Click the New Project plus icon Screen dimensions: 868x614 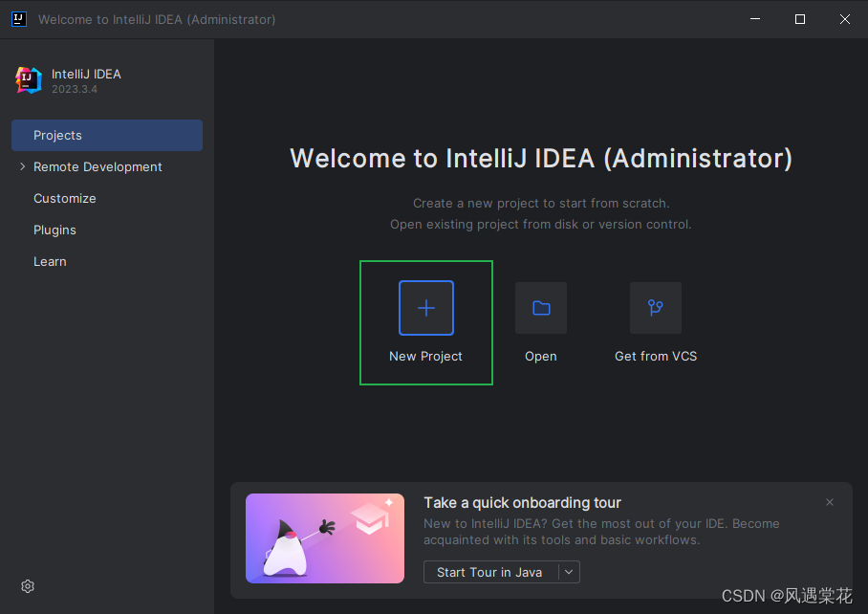425,308
